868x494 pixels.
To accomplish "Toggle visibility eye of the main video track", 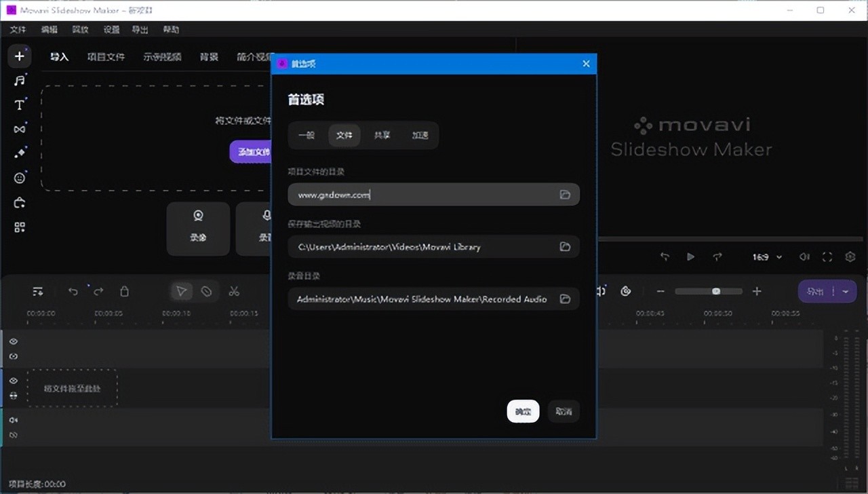I will tap(14, 381).
